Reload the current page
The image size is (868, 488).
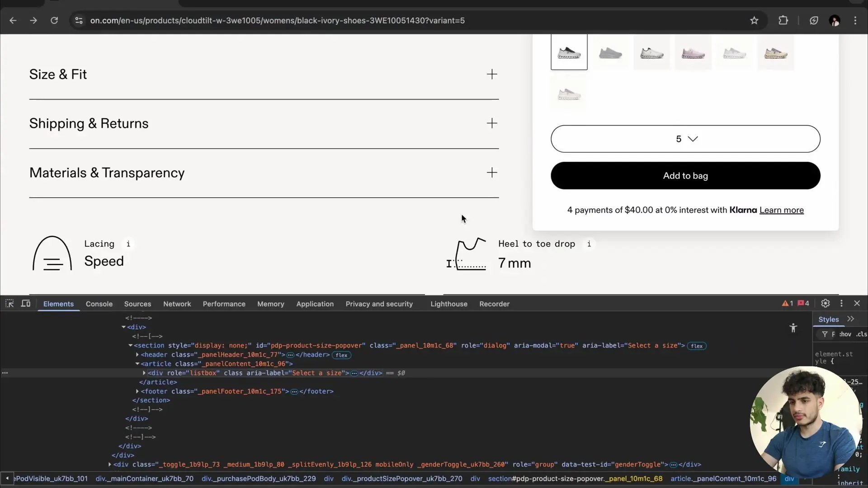[54, 20]
